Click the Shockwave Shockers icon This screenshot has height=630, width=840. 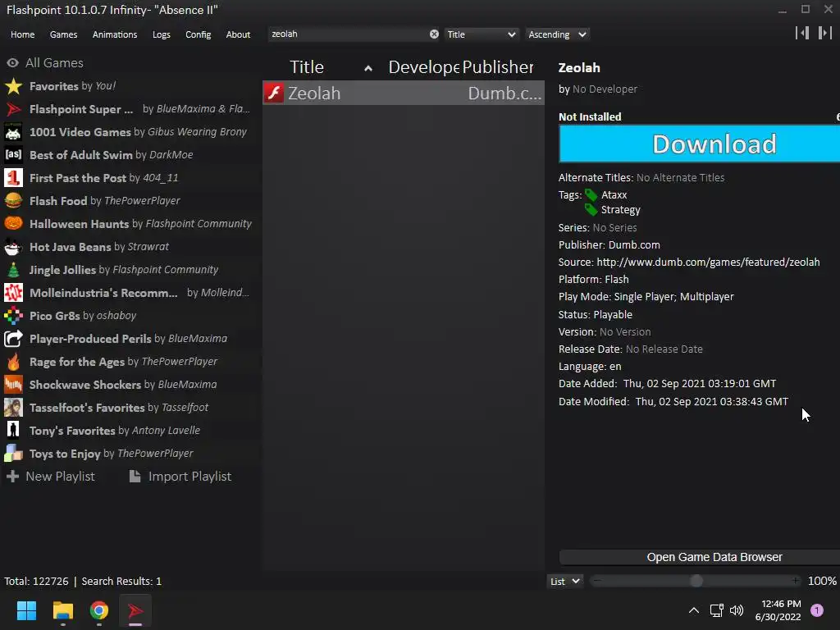[13, 385]
